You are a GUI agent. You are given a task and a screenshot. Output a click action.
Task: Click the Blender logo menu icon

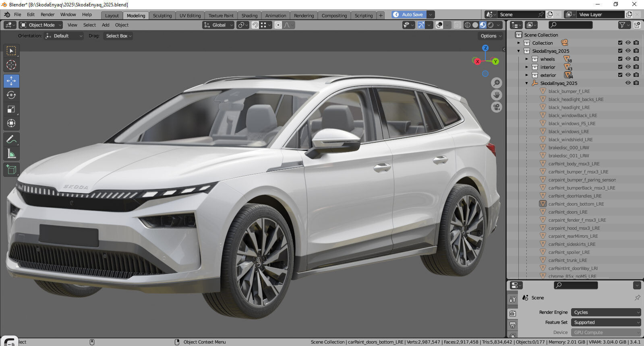coord(7,14)
